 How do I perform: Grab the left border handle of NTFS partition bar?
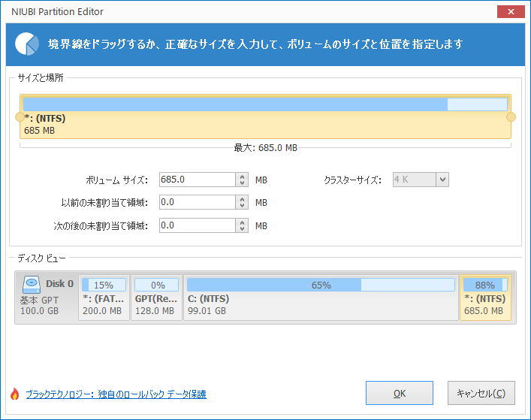click(x=20, y=117)
